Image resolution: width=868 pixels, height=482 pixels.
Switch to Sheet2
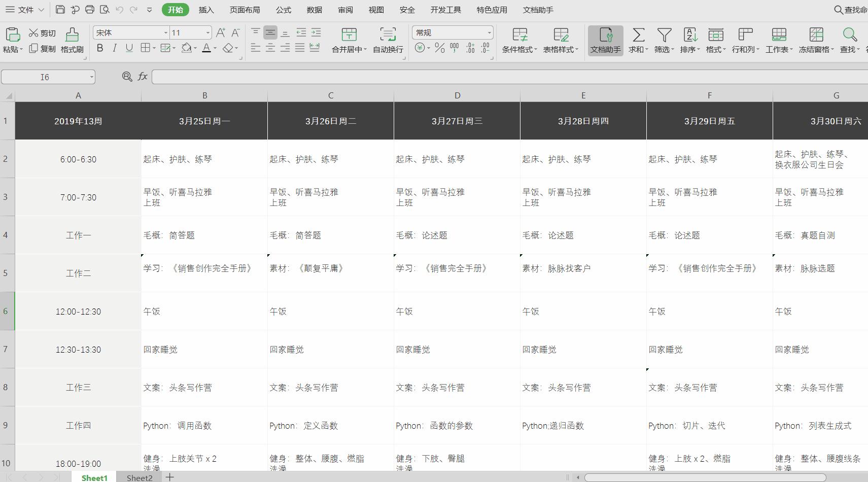click(x=139, y=477)
